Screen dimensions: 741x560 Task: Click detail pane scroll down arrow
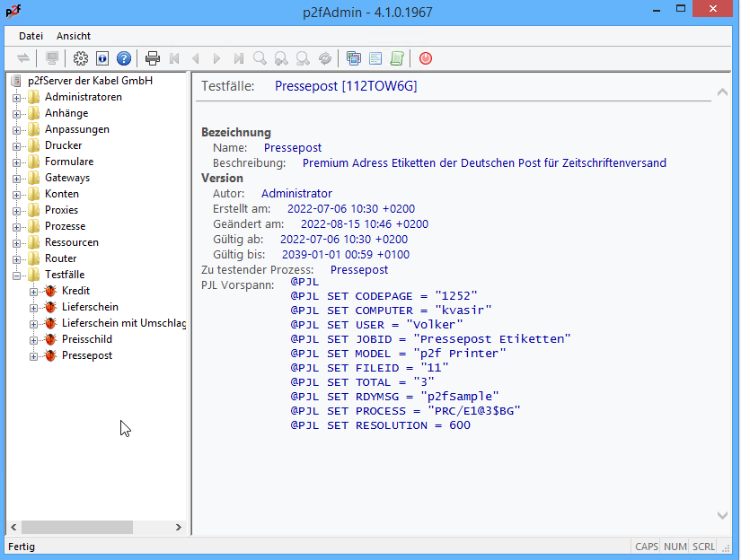(722, 516)
